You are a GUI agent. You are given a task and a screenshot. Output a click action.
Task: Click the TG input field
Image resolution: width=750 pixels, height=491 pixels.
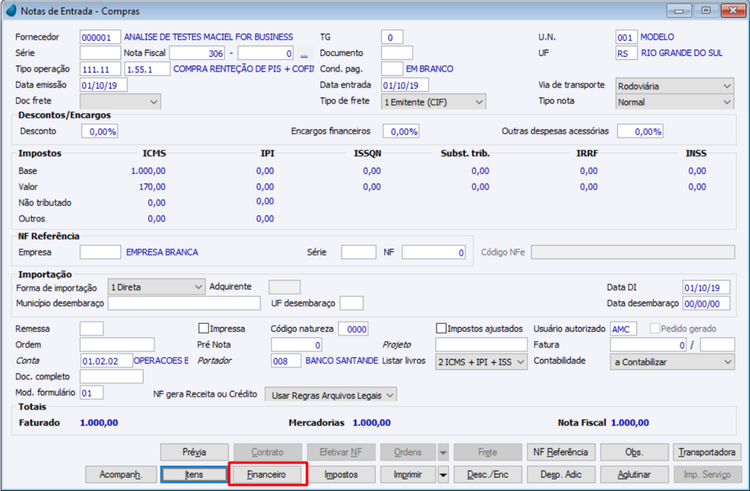(x=392, y=37)
